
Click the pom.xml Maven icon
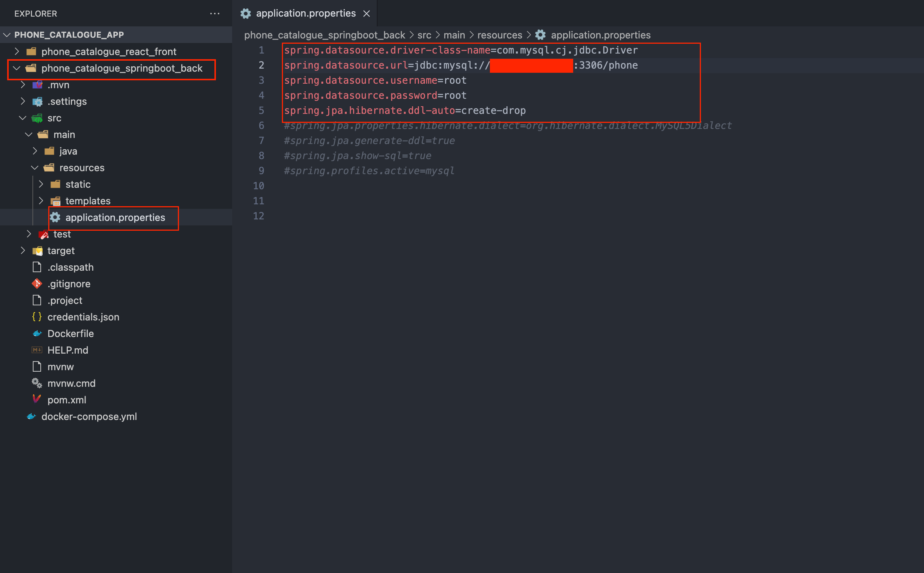tap(37, 400)
